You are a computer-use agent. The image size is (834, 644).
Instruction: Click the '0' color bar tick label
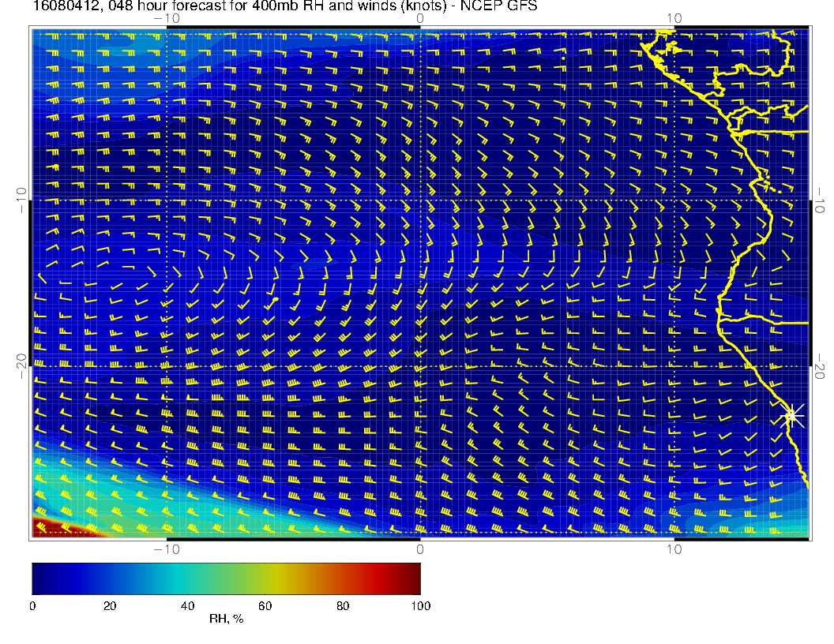coord(32,606)
